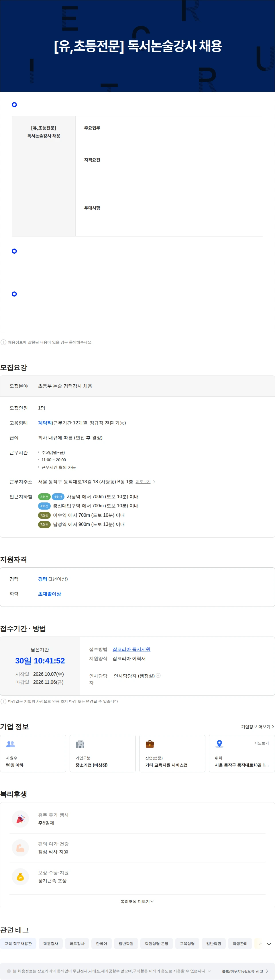Expand related tags with the chevron
Screen dimensions: 275x980
(x=269, y=944)
